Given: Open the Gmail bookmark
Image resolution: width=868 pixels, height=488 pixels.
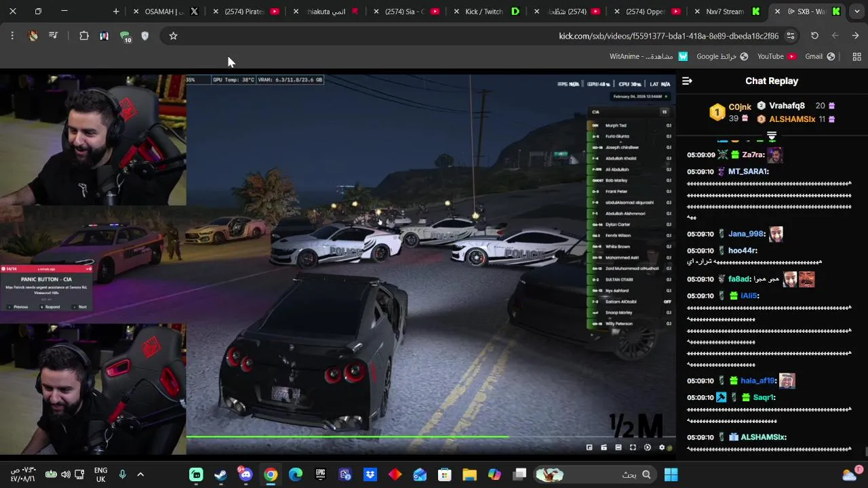Looking at the screenshot, I should 820,57.
